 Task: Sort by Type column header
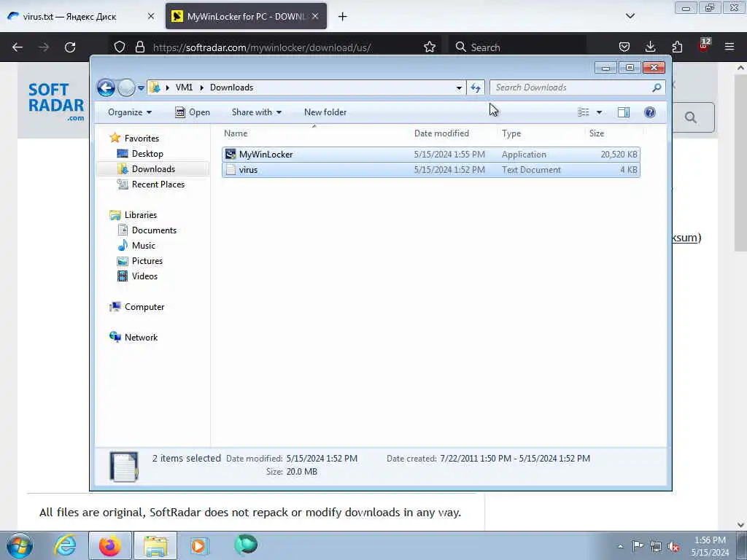click(x=541, y=133)
